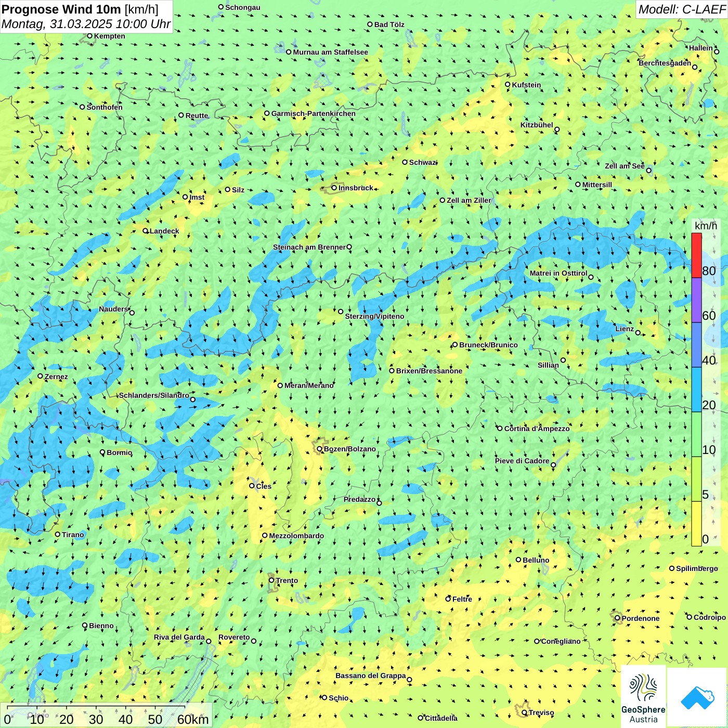
Task: Click the 'Nauders' label
Action: click(113, 309)
